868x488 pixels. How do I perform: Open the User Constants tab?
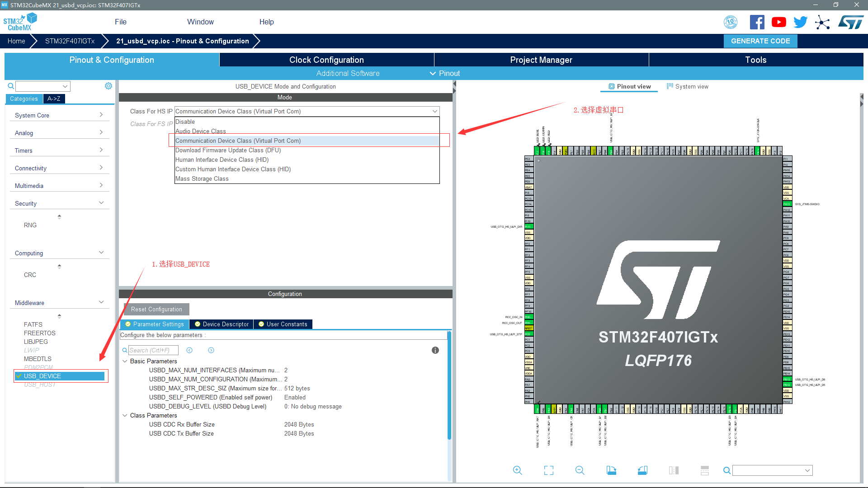click(x=283, y=324)
